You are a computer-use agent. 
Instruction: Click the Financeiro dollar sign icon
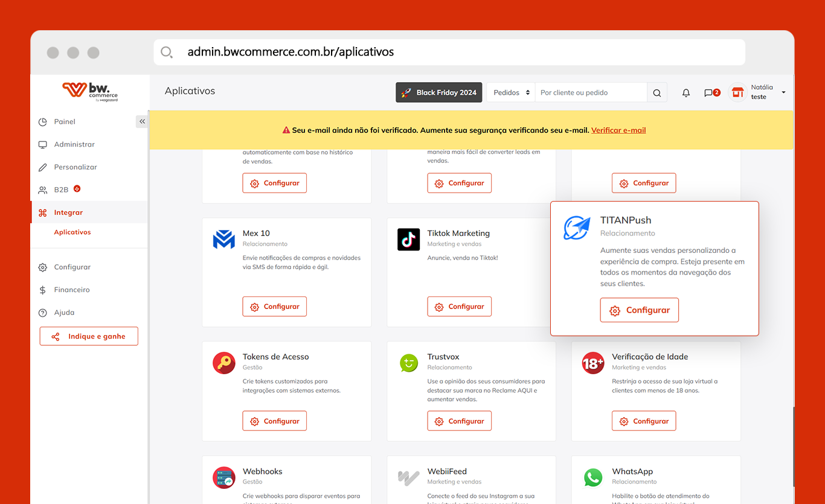[42, 290]
